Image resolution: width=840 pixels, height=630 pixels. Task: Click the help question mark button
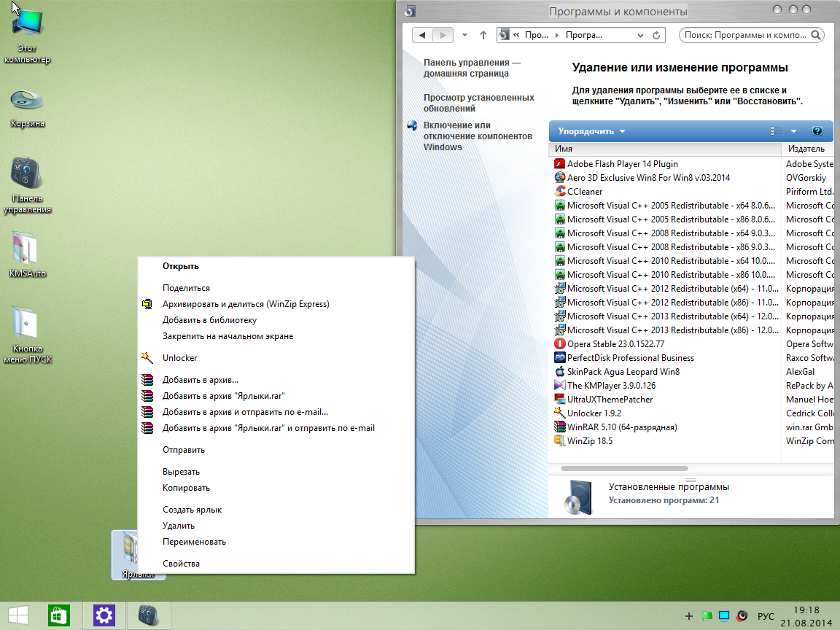[x=817, y=131]
